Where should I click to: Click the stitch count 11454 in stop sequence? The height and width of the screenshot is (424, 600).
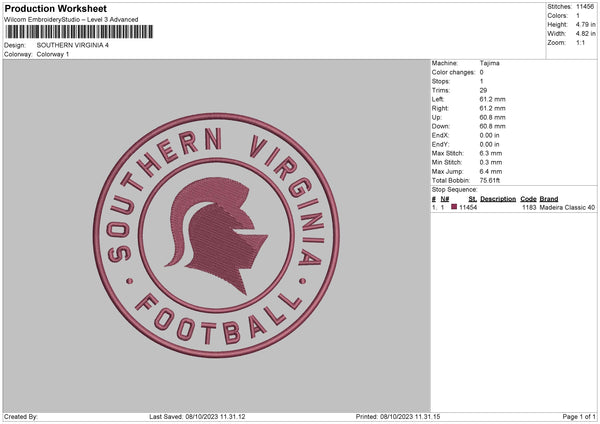pos(468,207)
